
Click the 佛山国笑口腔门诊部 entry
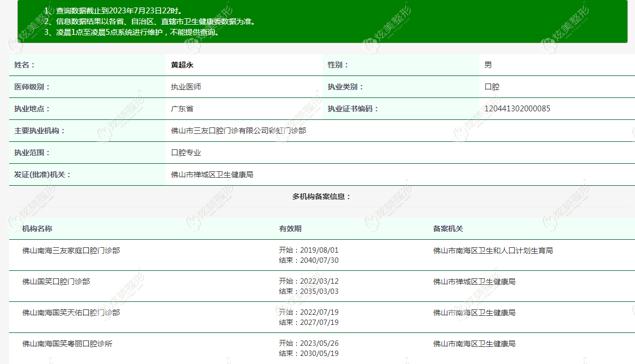(x=56, y=282)
